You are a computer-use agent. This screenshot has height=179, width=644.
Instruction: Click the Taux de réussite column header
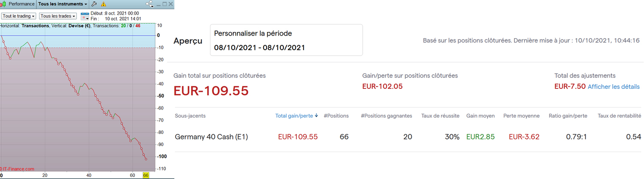(440, 116)
